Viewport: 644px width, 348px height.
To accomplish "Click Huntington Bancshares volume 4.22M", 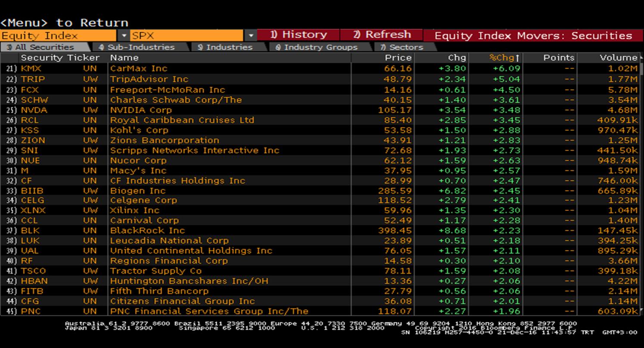I will pyautogui.click(x=623, y=281).
